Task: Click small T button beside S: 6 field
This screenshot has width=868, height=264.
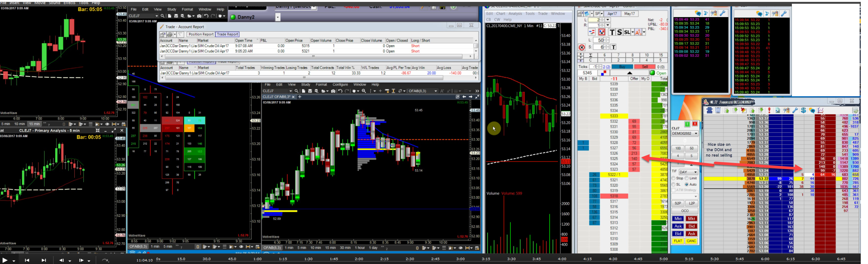Action: pyautogui.click(x=613, y=47)
